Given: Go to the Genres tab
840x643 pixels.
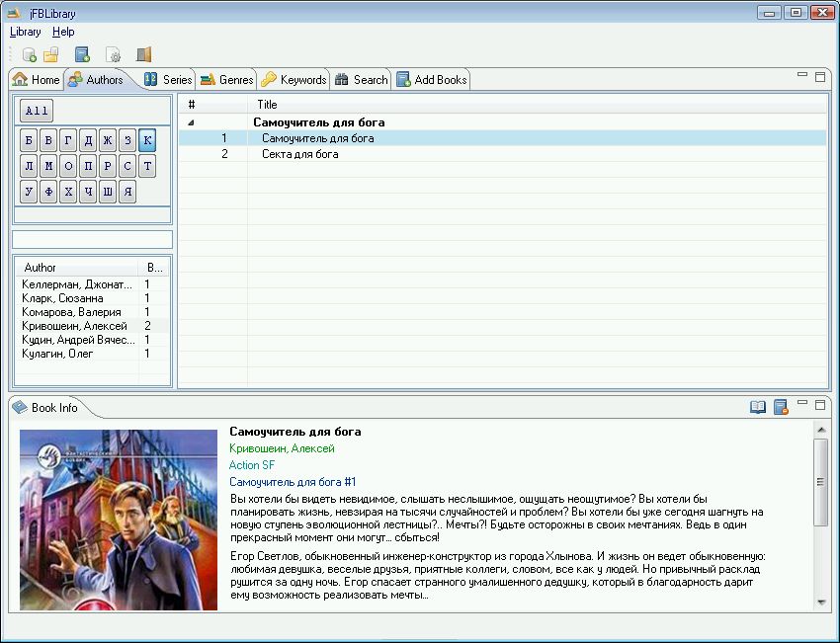Looking at the screenshot, I should click(x=226, y=80).
